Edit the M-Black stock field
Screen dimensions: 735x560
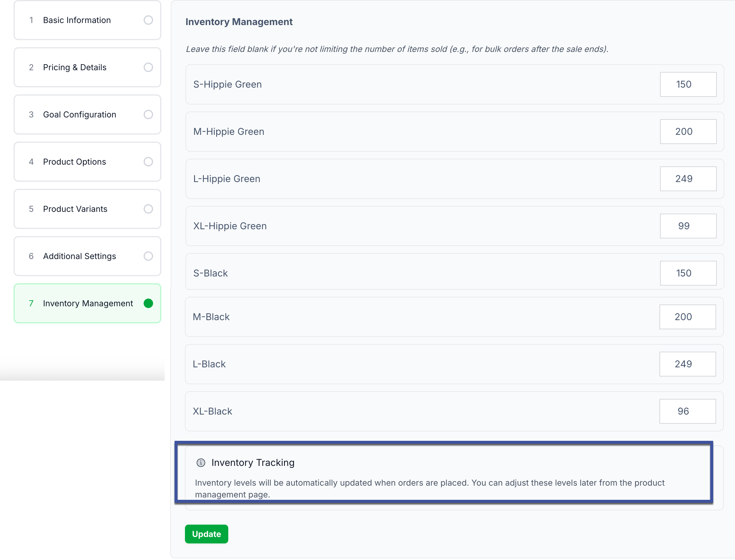click(687, 317)
